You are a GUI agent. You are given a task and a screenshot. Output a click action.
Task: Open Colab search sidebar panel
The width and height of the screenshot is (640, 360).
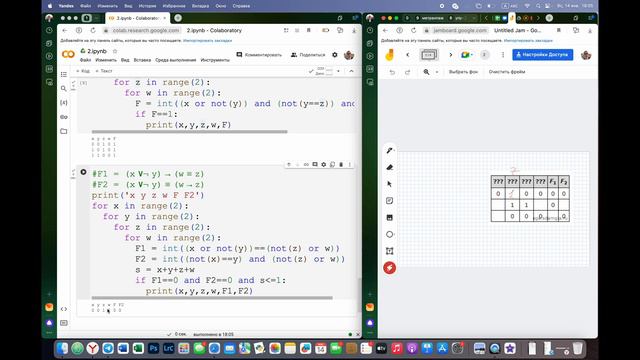pyautogui.click(x=64, y=89)
